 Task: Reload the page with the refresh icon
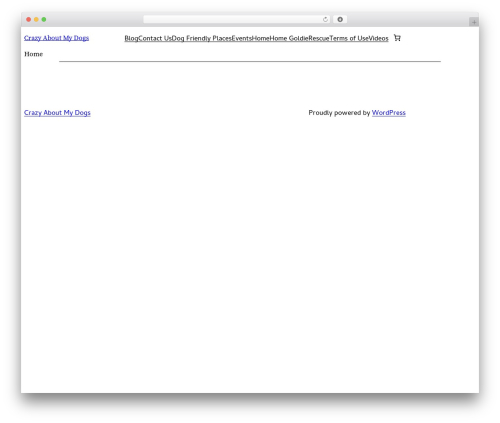(325, 20)
